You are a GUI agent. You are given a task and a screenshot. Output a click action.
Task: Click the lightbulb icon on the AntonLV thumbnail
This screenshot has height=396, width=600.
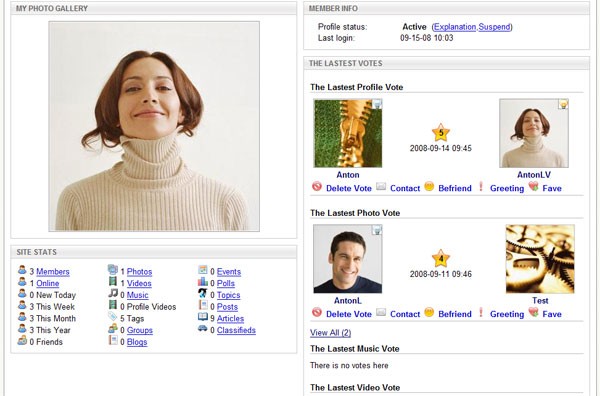(x=563, y=104)
